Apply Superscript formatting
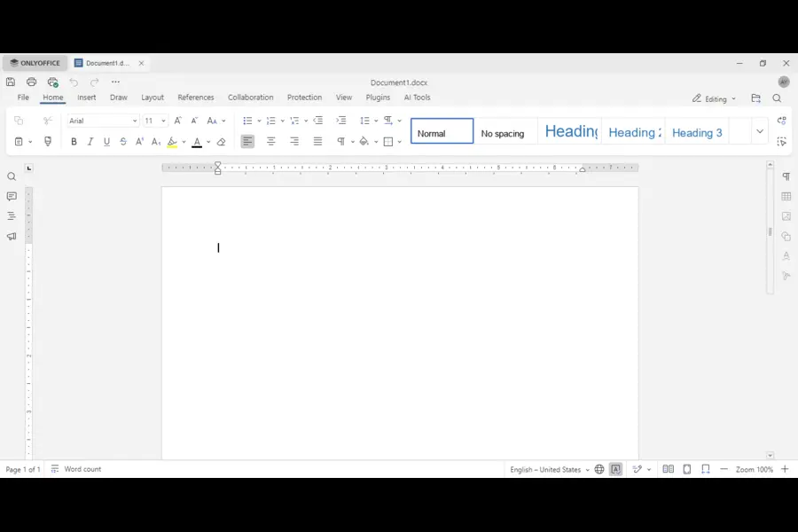The width and height of the screenshot is (798, 532). tap(139, 142)
